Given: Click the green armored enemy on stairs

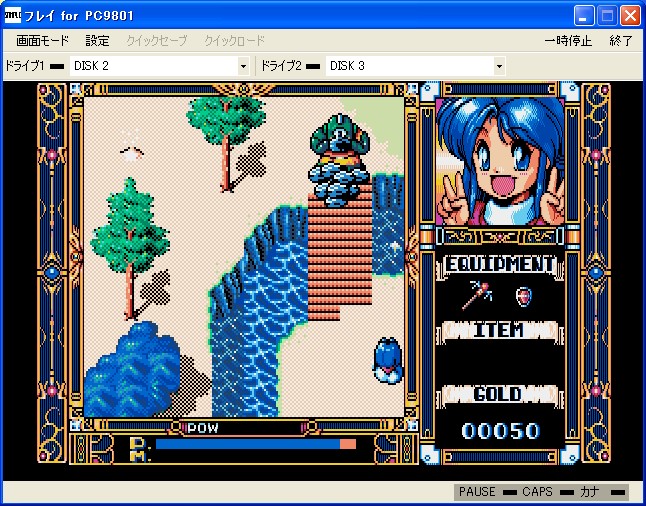Looking at the screenshot, I should [x=339, y=160].
